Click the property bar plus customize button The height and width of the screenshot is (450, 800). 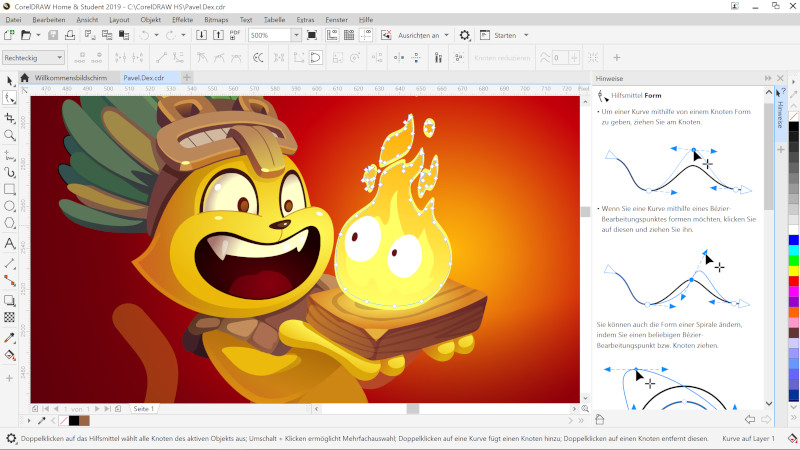(x=616, y=58)
